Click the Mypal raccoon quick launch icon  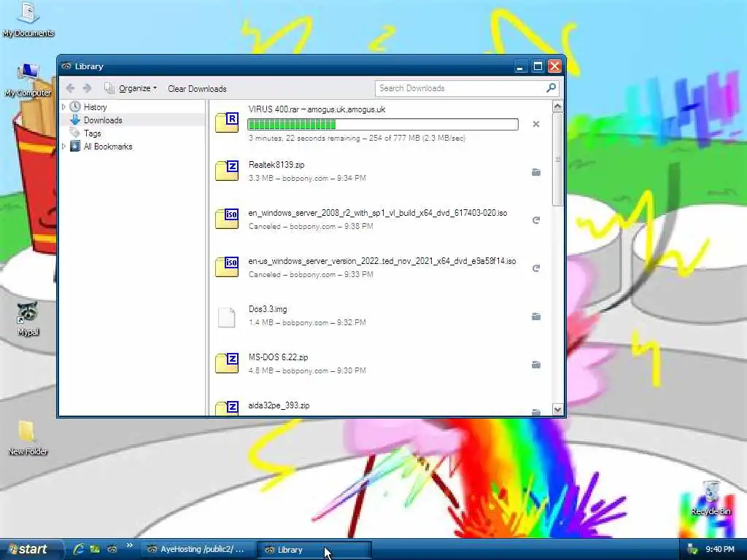112,549
